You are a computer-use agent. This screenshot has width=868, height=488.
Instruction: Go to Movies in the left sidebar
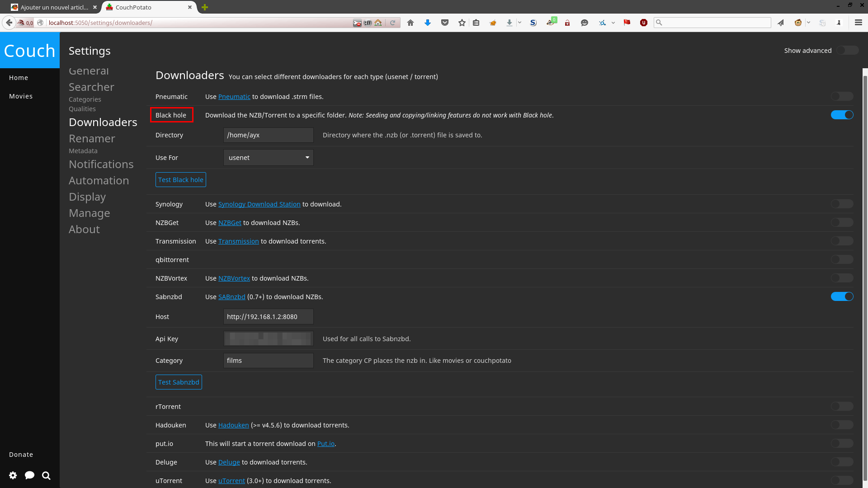coord(21,96)
